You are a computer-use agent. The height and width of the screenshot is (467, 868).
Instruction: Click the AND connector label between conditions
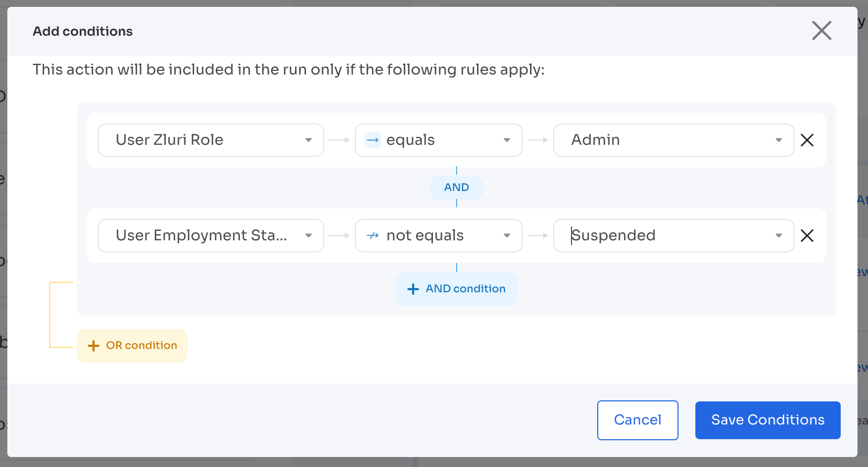coord(456,187)
